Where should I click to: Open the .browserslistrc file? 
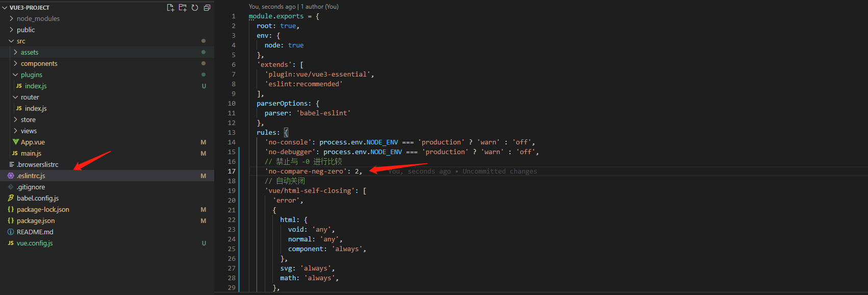(x=107, y=164)
